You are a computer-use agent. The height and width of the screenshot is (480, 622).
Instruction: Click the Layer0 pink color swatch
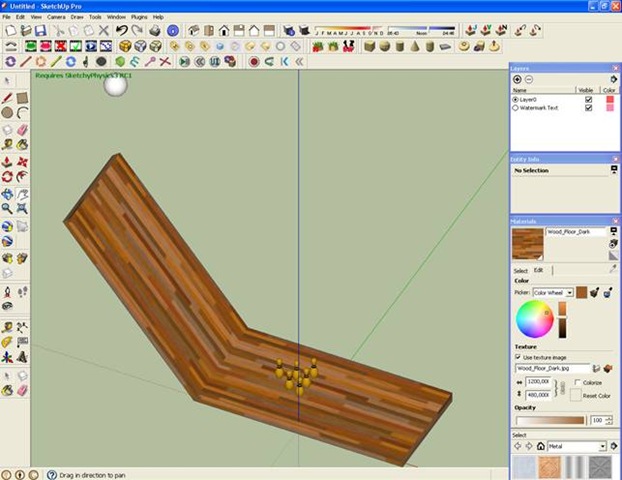click(x=610, y=100)
